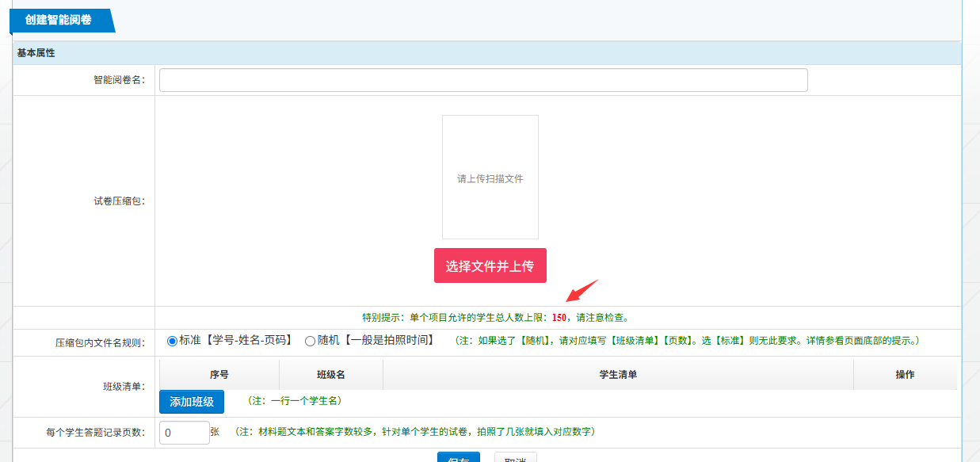
Task: Click the red arrow pointing at limit
Action: pyautogui.click(x=582, y=291)
